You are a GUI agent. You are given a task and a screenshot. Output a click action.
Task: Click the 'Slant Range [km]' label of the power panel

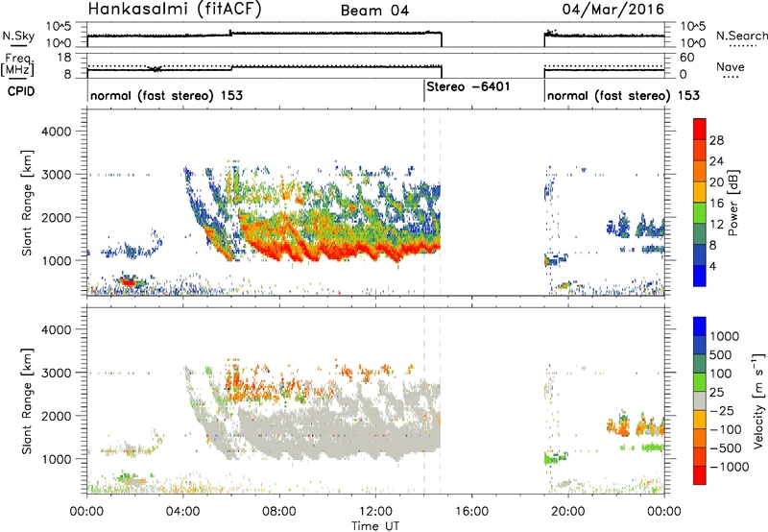[x=27, y=203]
